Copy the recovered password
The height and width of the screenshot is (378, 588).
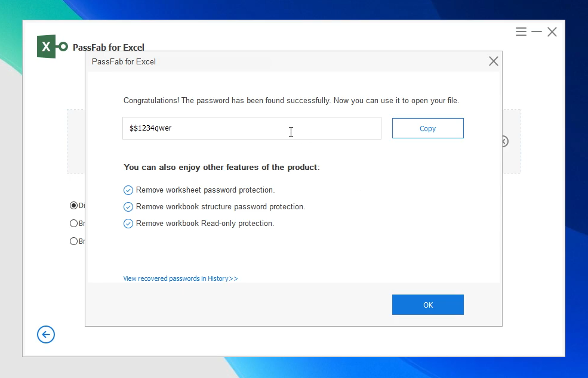(x=427, y=128)
